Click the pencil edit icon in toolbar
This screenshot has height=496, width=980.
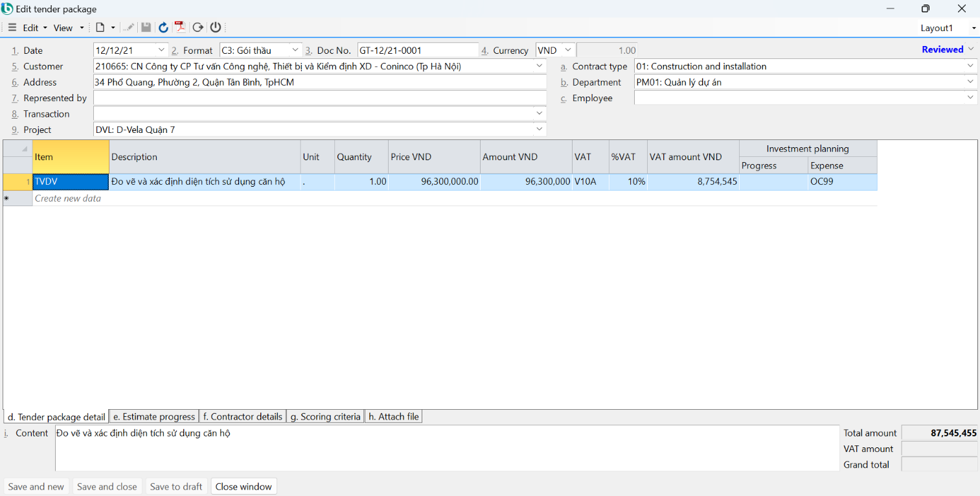[x=130, y=27]
